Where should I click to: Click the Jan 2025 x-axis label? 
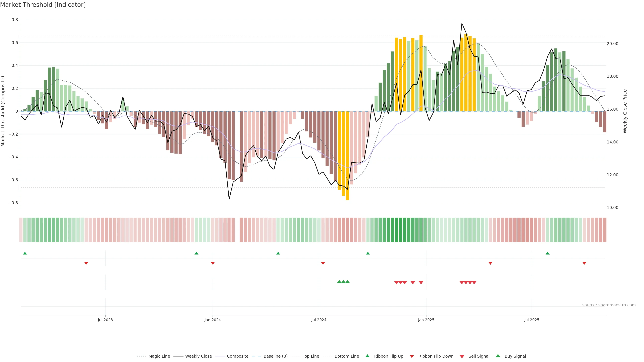[426, 320]
